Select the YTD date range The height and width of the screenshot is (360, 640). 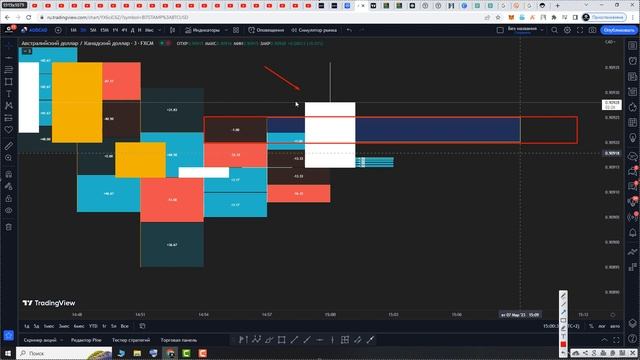pyautogui.click(x=93, y=326)
